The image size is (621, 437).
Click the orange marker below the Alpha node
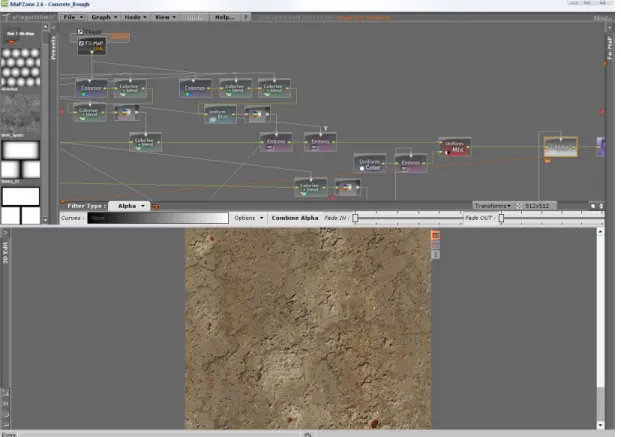point(547,161)
